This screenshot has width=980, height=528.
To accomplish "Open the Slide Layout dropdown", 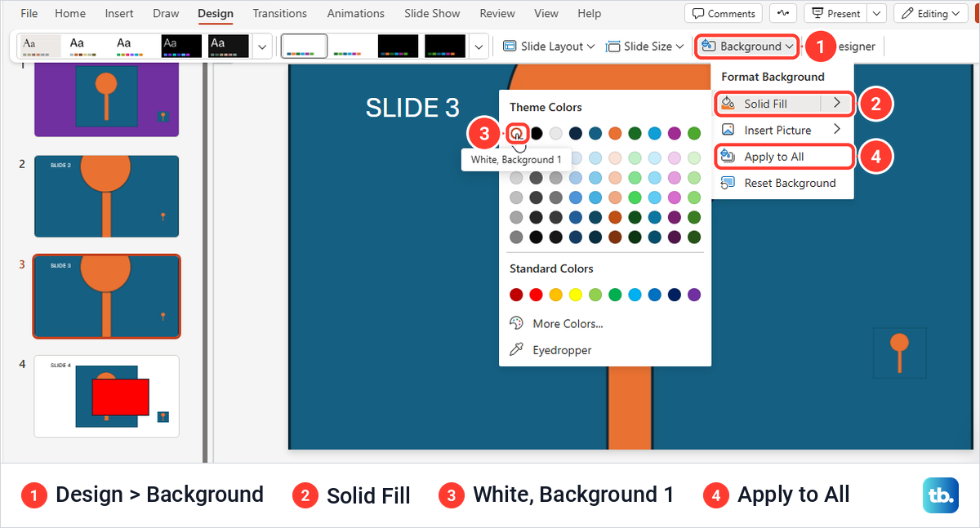I will (x=549, y=47).
